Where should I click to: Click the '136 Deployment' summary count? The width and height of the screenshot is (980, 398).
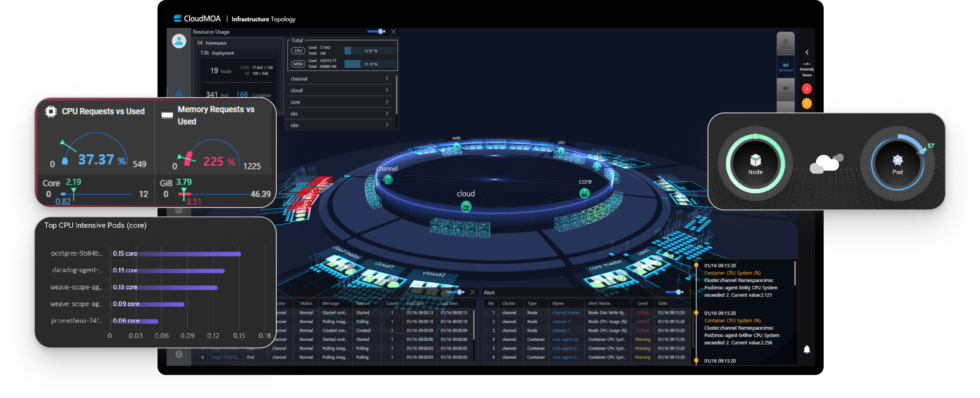pos(217,53)
